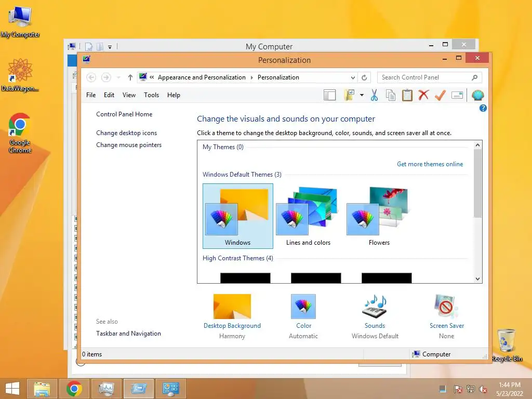Image resolution: width=532 pixels, height=399 pixels.
Task: Select the Lines and colors theme
Action: coord(308,216)
